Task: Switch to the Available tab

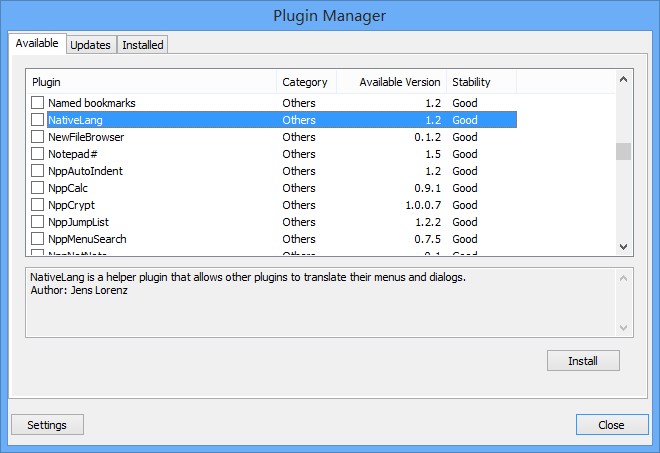Action: pos(37,43)
